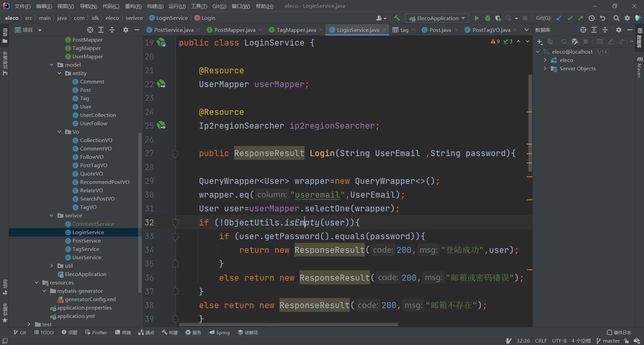Image resolution: width=644 pixels, height=345 pixels.
Task: Open the Spring tool window
Action: [x=219, y=332]
